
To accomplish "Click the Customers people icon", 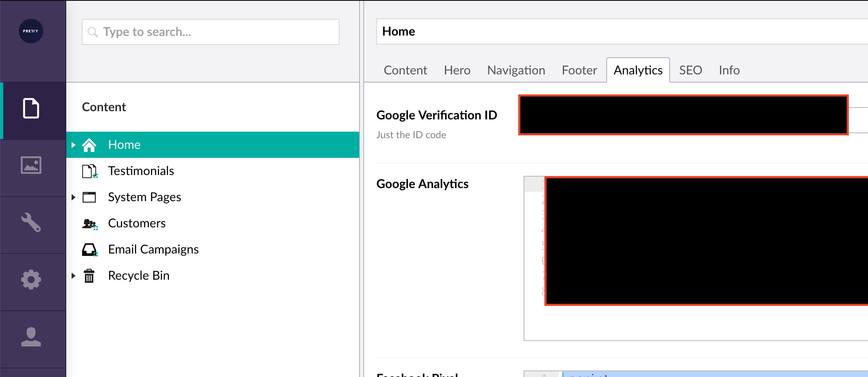I will (x=90, y=224).
